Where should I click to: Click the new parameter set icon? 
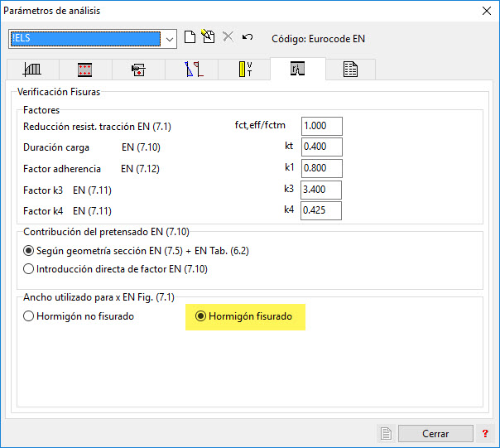pos(190,38)
